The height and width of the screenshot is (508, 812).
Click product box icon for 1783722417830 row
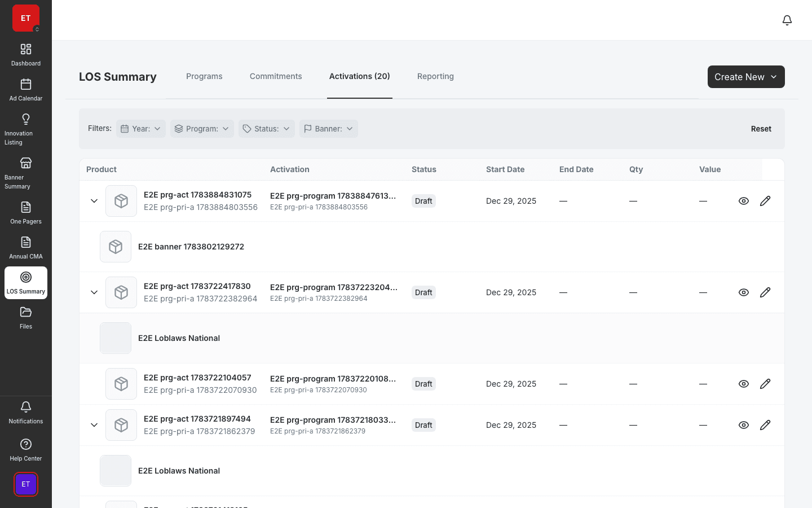pyautogui.click(x=121, y=292)
